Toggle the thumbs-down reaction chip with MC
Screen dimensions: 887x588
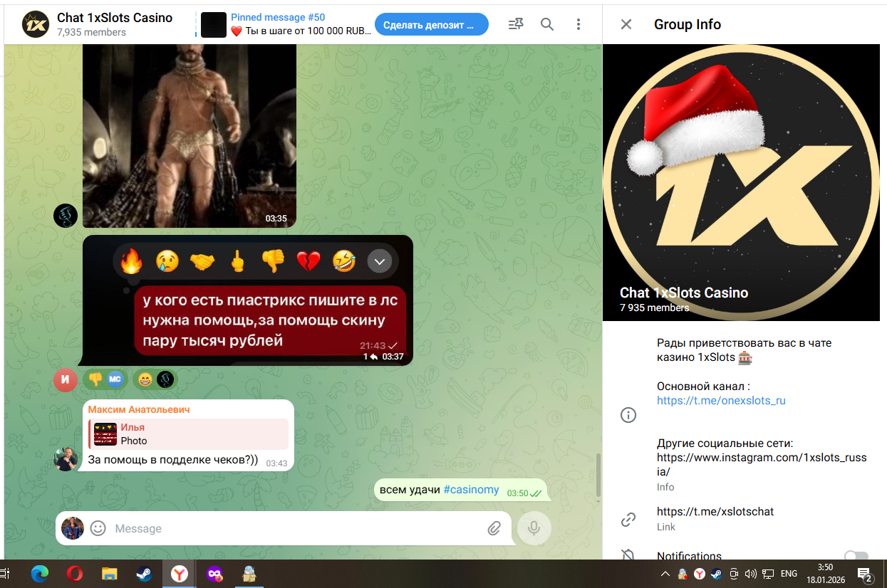click(x=105, y=379)
